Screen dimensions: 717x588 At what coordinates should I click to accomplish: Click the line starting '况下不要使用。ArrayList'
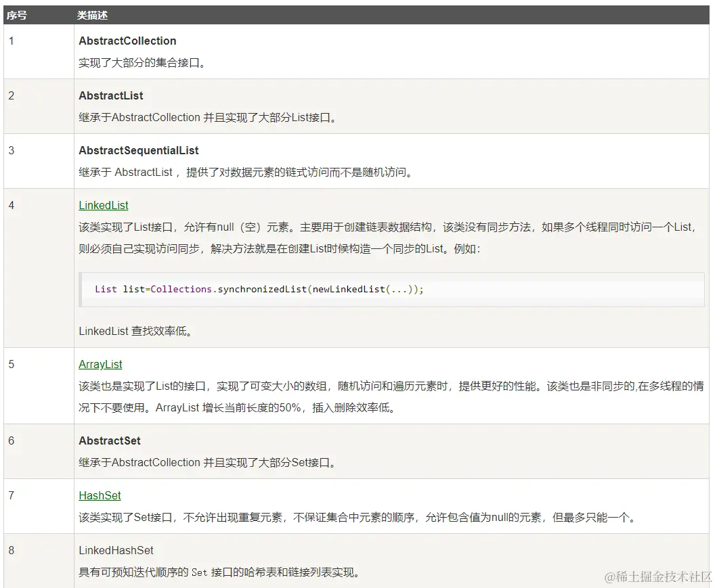(237, 407)
